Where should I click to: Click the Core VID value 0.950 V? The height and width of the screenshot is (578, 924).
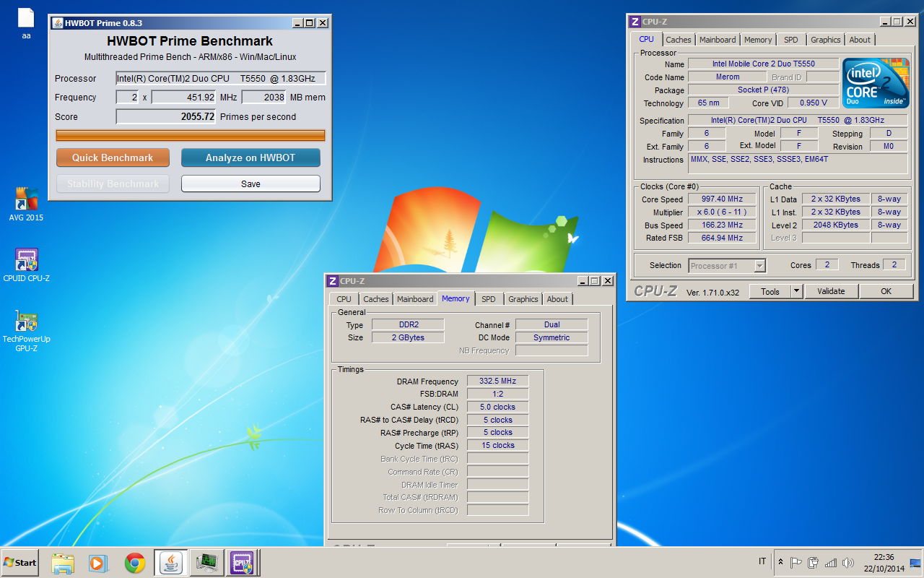pos(814,103)
